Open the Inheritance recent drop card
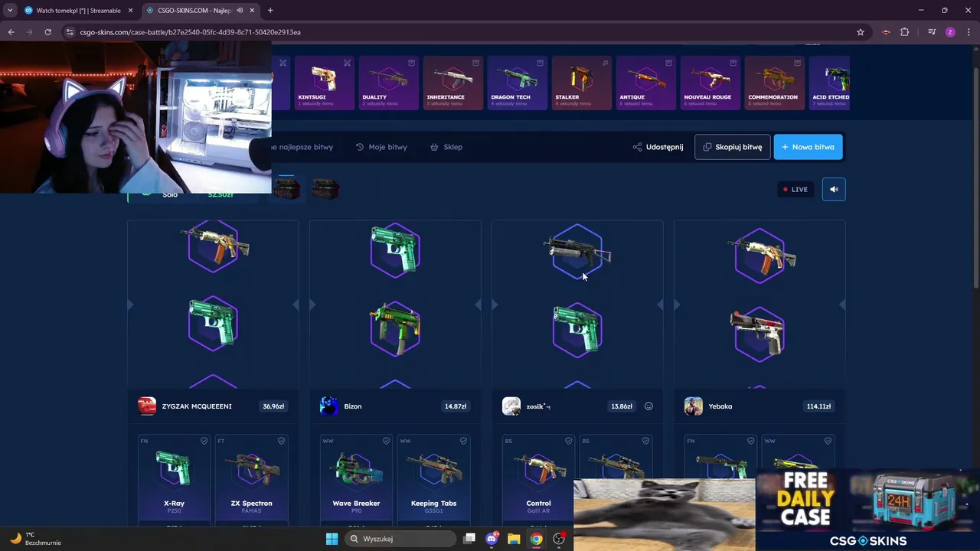Screen dimensions: 980x551 [x=453, y=83]
